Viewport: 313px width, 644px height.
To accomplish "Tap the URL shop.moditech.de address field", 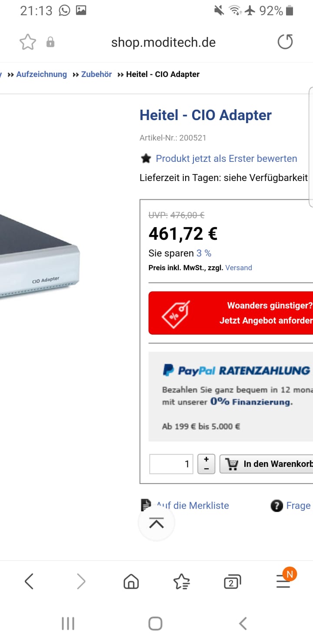I will click(163, 42).
